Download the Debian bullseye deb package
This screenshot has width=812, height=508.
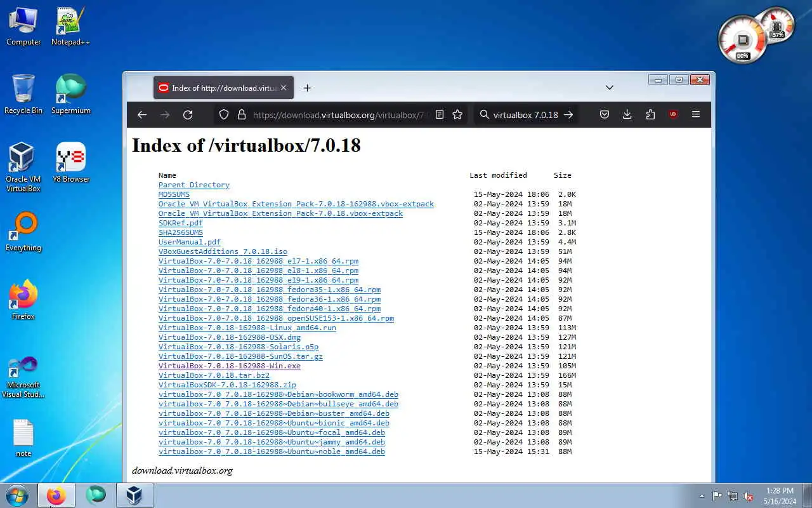tap(278, 404)
